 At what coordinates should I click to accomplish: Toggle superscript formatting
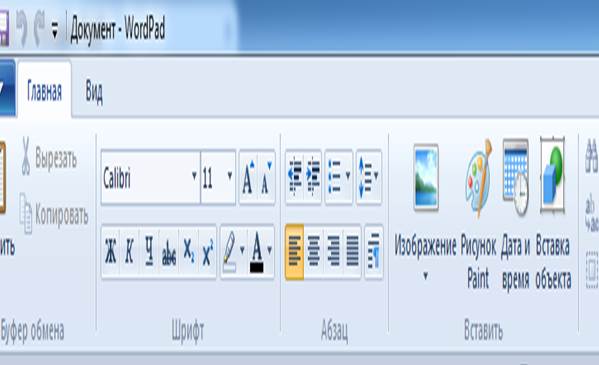point(208,251)
